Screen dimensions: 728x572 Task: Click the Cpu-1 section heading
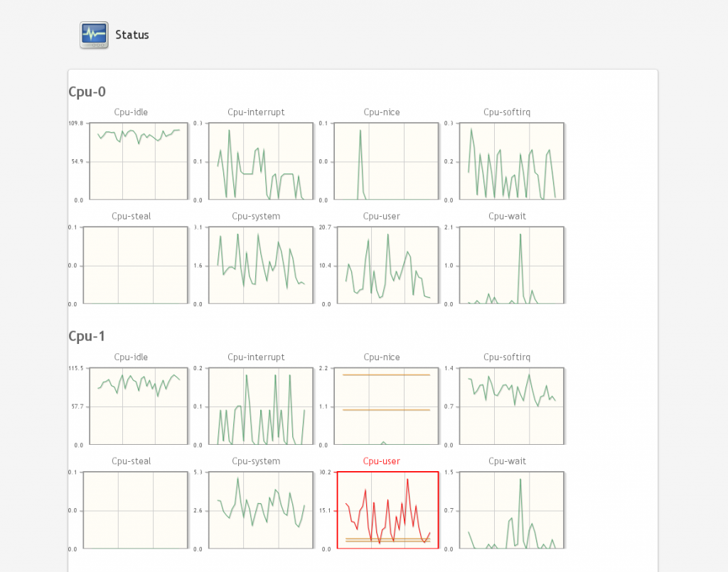[x=87, y=336]
